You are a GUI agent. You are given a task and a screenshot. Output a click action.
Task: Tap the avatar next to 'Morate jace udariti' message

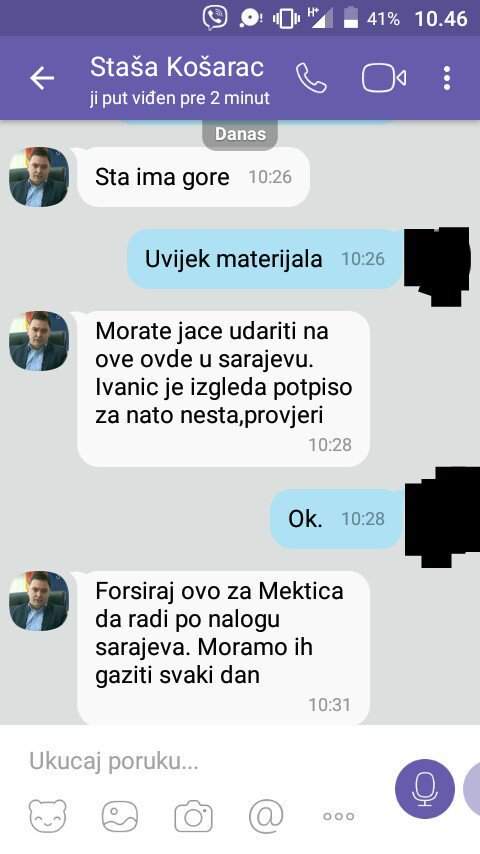[39, 341]
